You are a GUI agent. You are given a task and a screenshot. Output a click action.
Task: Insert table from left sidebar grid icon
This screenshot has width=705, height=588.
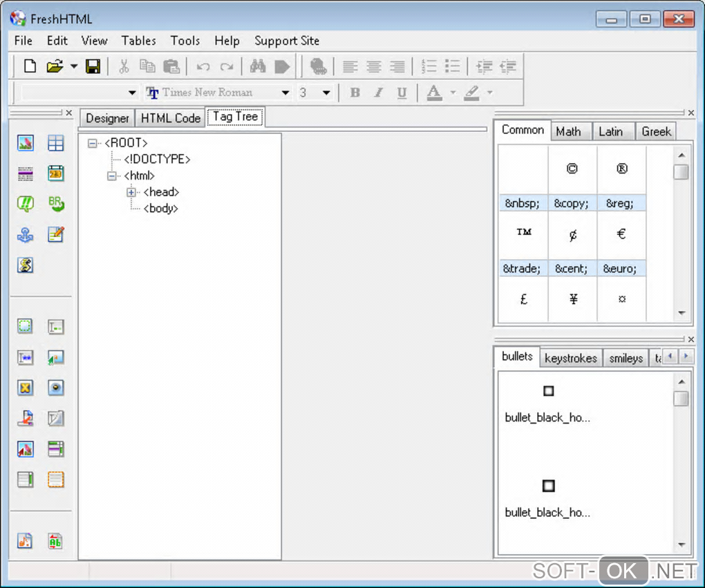tap(56, 143)
